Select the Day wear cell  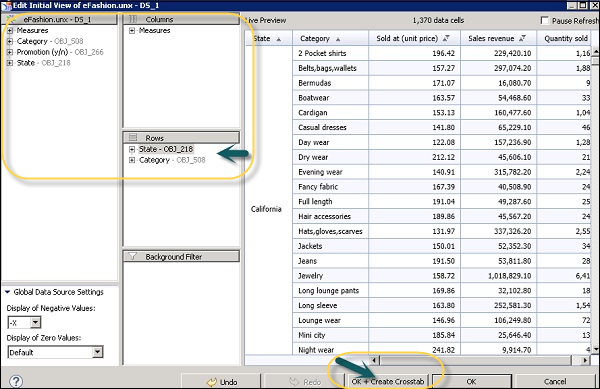click(x=330, y=142)
